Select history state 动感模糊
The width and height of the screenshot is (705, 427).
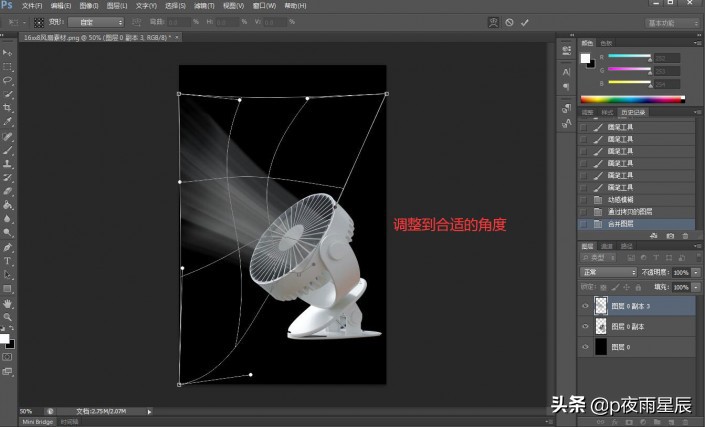637,200
